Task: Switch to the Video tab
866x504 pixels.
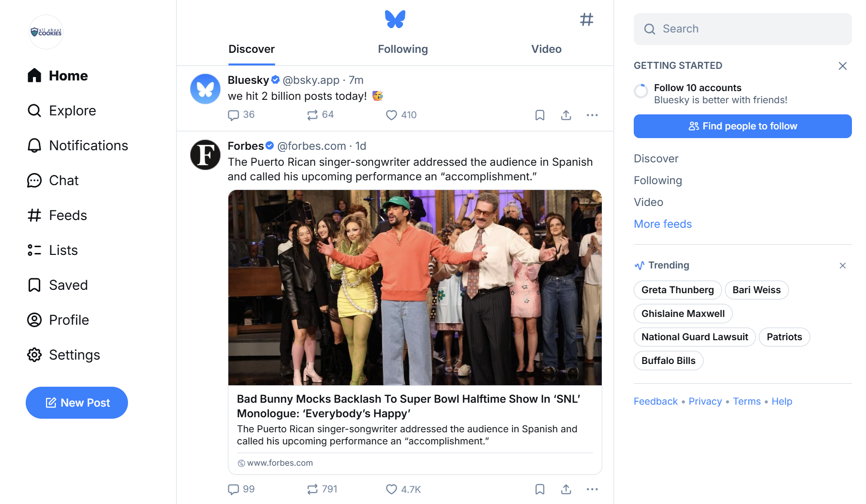Action: point(546,49)
